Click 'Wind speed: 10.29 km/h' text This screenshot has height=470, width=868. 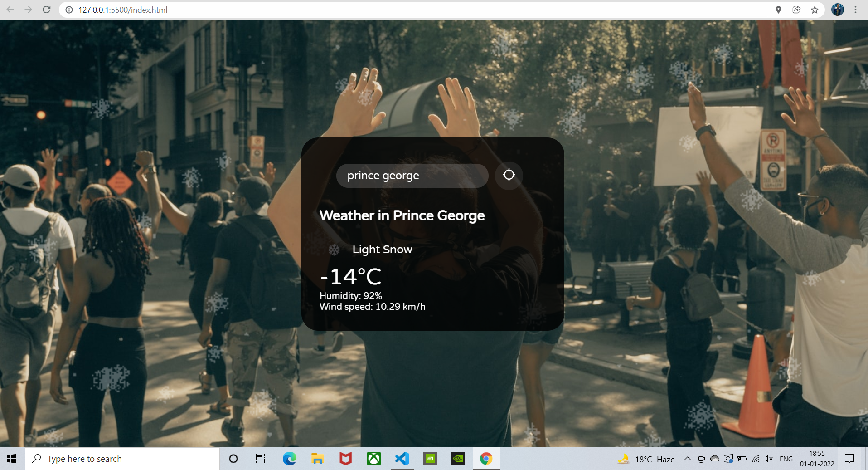(x=372, y=307)
